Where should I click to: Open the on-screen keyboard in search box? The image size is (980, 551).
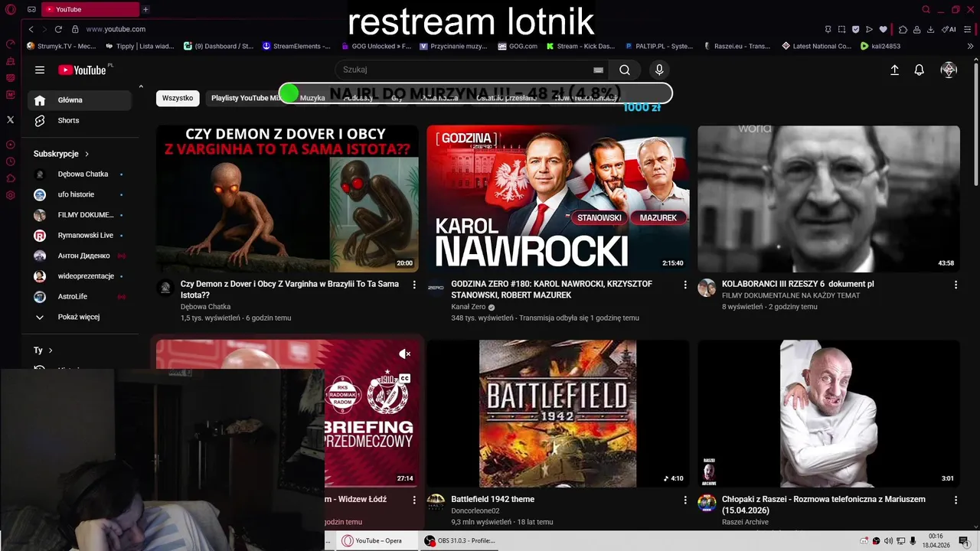598,70
